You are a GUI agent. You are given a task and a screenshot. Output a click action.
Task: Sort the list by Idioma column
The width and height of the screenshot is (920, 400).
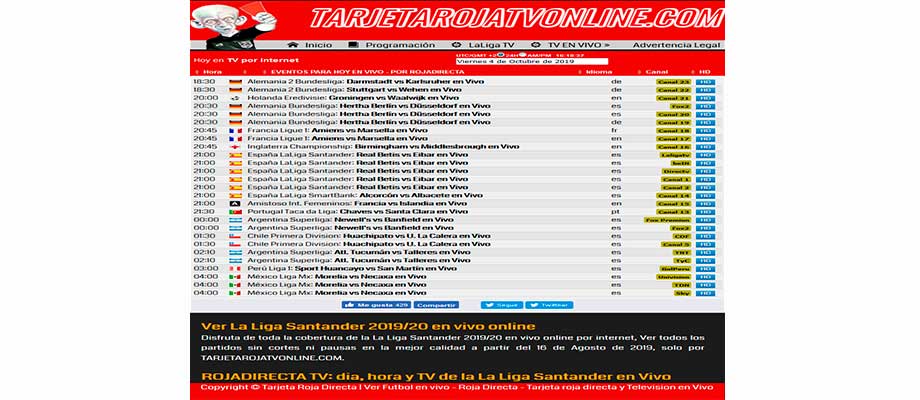(x=598, y=72)
